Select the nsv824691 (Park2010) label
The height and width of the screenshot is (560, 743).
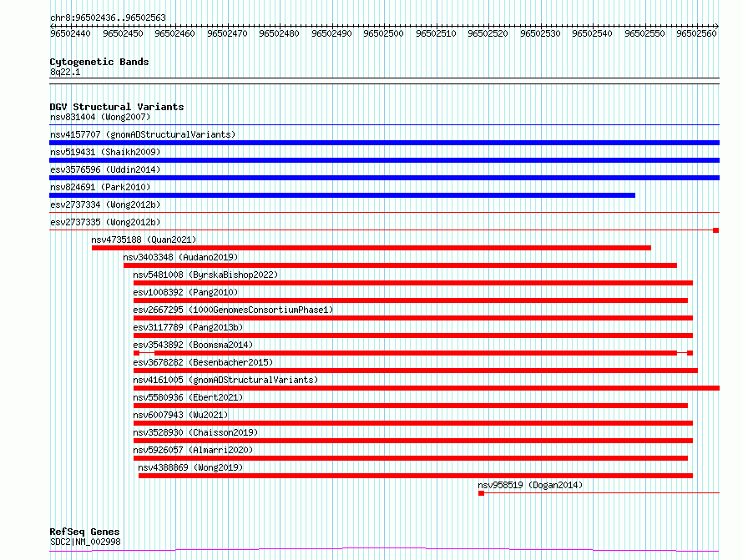100,187
